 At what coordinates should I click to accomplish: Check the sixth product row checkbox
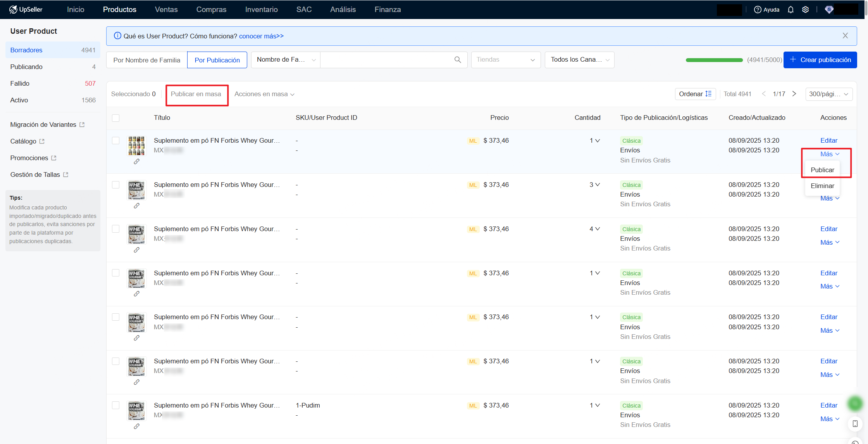(x=115, y=361)
